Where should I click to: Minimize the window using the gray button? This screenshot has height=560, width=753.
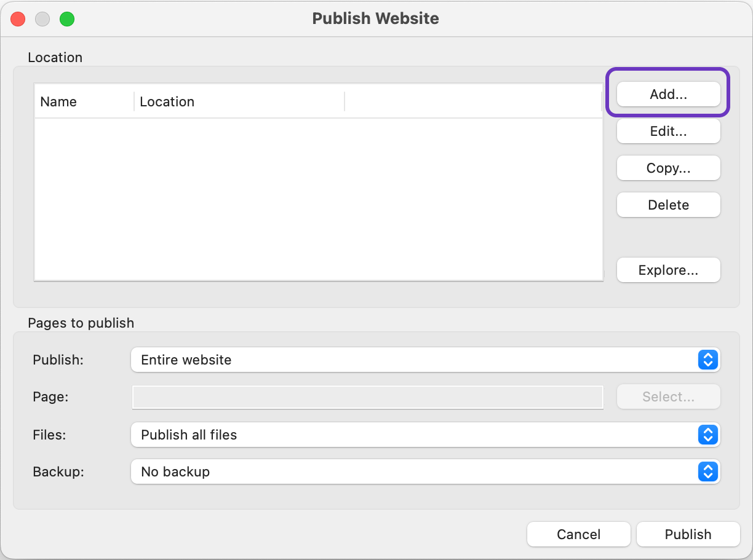(x=42, y=19)
